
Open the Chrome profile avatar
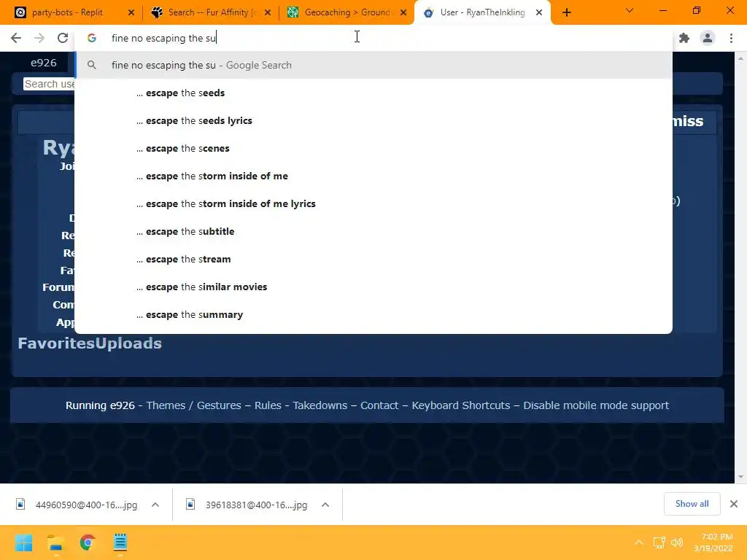[x=708, y=38]
